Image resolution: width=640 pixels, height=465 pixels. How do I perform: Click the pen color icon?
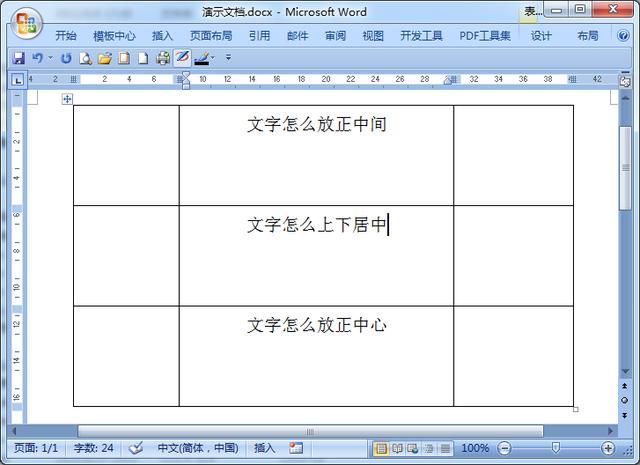click(x=202, y=58)
